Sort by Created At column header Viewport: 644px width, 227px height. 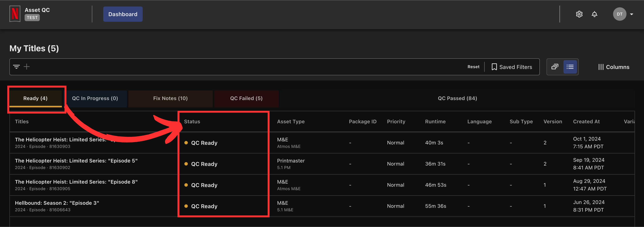pos(586,122)
